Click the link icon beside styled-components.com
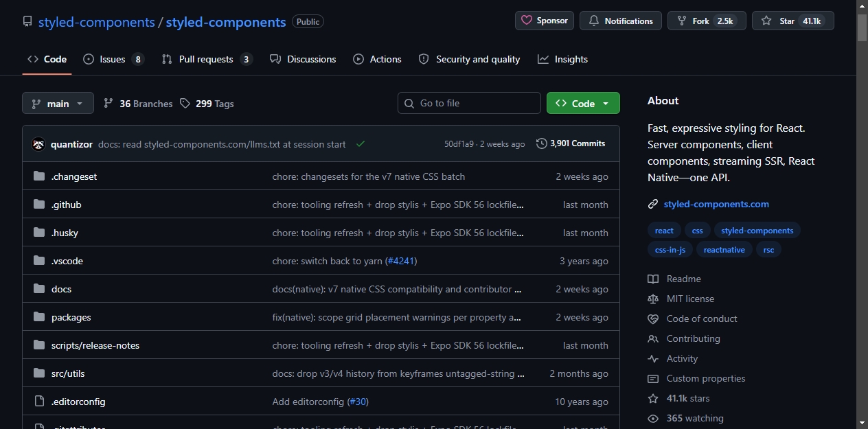 [x=653, y=204]
